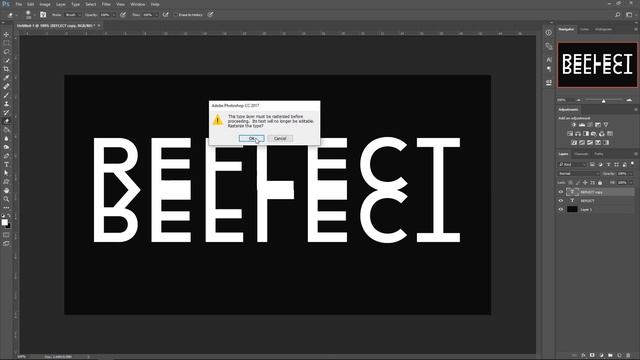
Task: Select the Brush tool in the toolbox
Action: [6, 95]
